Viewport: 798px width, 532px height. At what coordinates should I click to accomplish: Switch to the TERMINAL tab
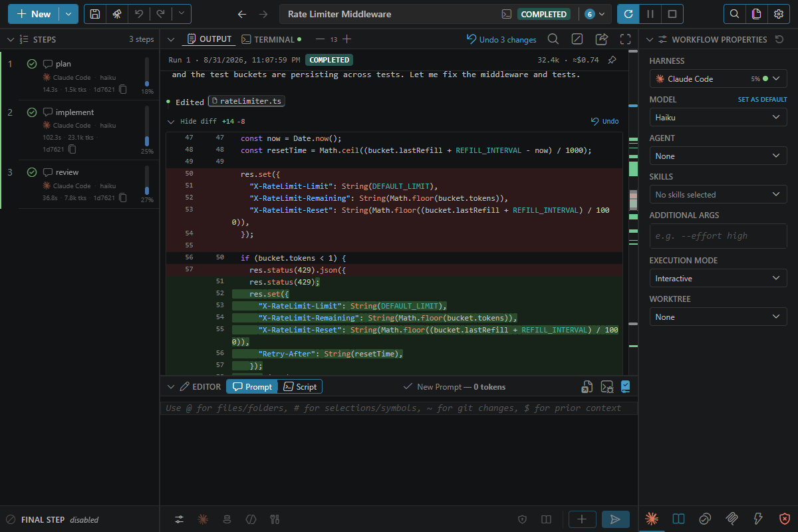point(271,39)
